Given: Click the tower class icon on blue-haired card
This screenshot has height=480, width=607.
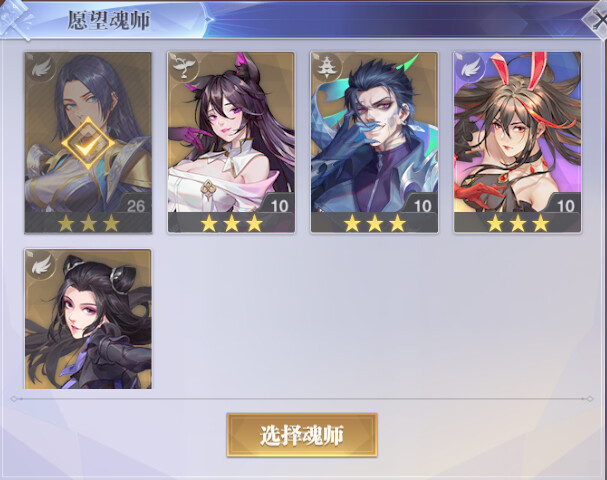Looking at the screenshot, I should tap(327, 68).
